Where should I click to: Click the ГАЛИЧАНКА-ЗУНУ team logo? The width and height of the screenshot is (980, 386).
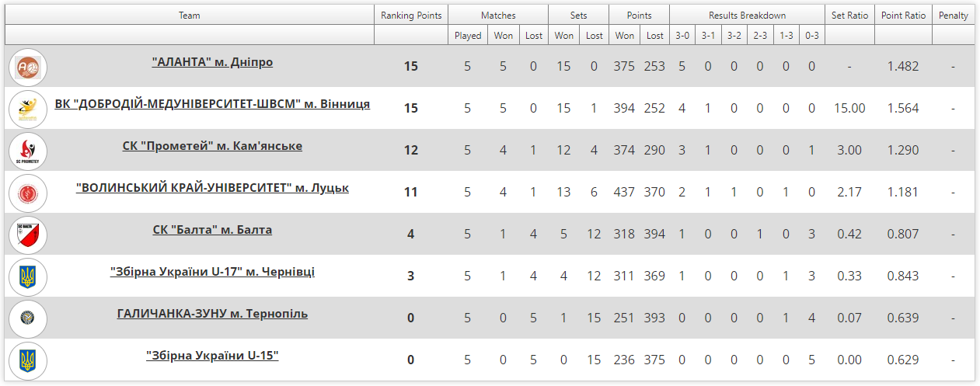(x=28, y=318)
